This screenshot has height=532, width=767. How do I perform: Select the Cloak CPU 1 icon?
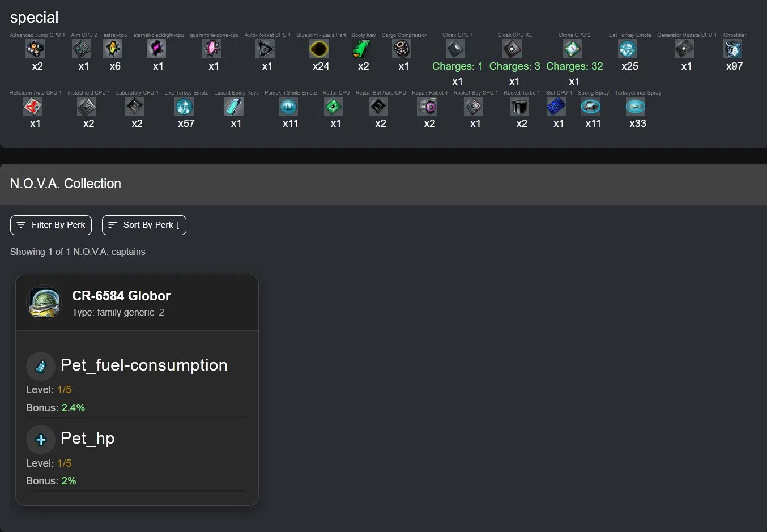(455, 49)
